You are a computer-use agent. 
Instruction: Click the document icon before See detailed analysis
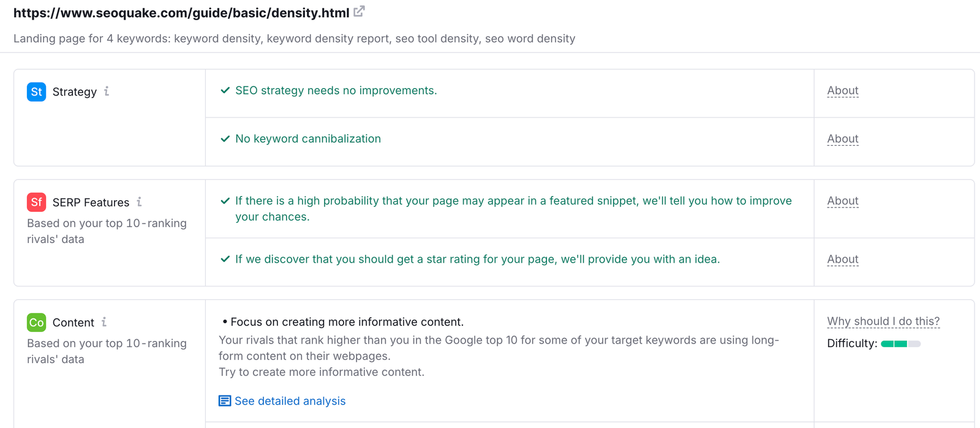click(x=224, y=400)
